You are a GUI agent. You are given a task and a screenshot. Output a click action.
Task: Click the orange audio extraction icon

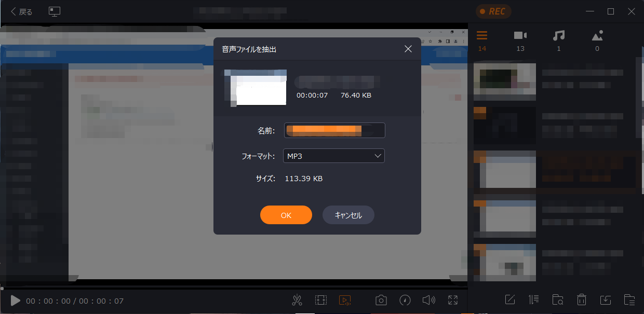(x=345, y=300)
